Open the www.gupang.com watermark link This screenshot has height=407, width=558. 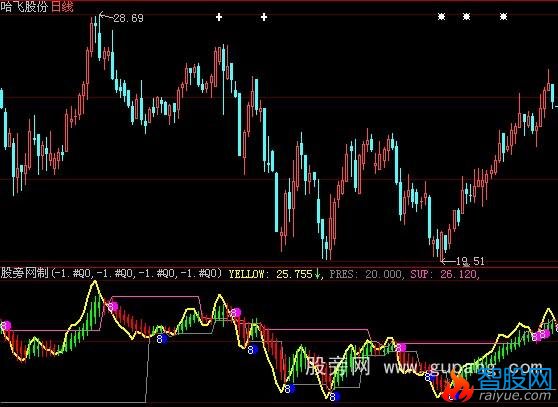pos(463,367)
